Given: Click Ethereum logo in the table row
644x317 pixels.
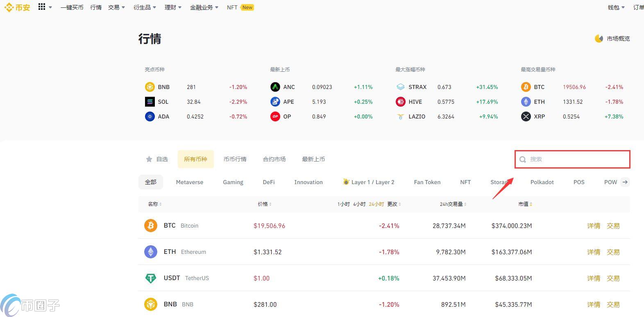Looking at the screenshot, I should point(151,252).
